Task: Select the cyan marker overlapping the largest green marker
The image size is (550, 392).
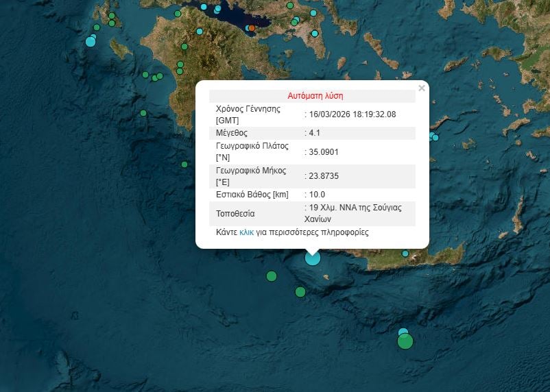Action: coord(403,333)
